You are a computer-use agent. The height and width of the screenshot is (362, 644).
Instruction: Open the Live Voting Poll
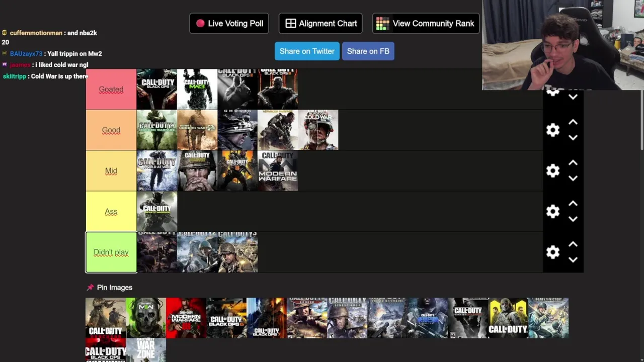pos(229,24)
